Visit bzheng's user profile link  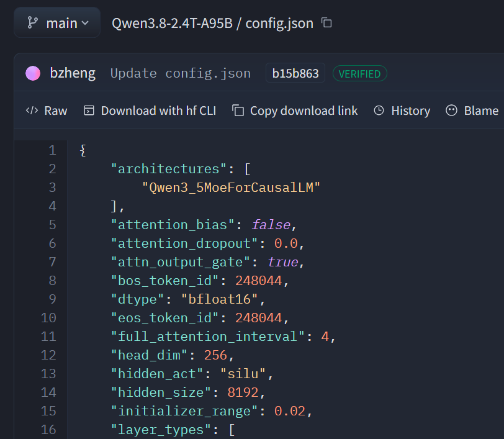tap(73, 73)
